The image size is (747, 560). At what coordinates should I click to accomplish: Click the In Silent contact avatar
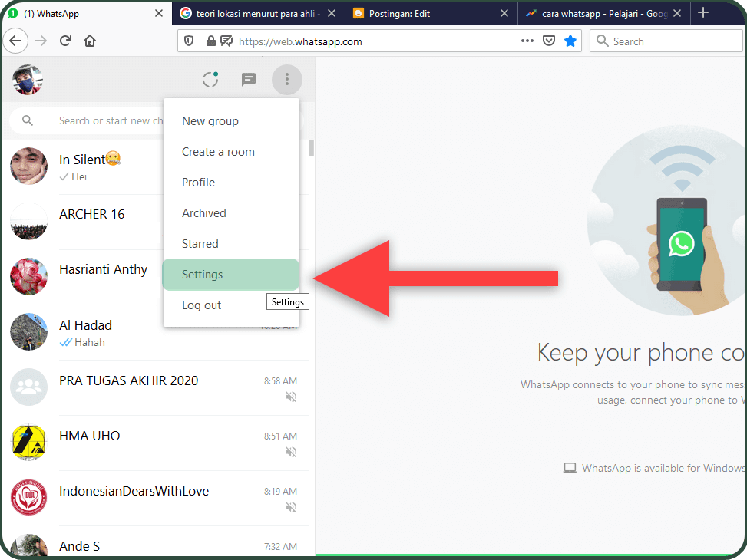click(28, 166)
